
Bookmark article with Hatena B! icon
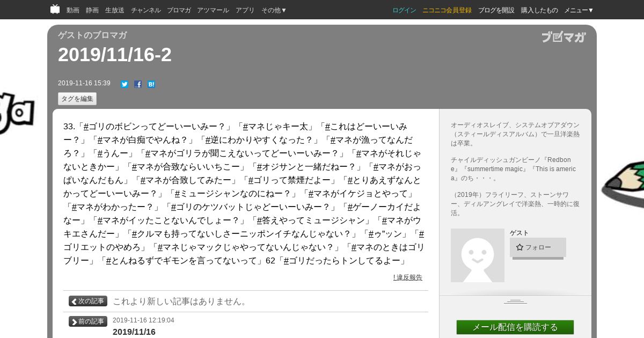151,84
